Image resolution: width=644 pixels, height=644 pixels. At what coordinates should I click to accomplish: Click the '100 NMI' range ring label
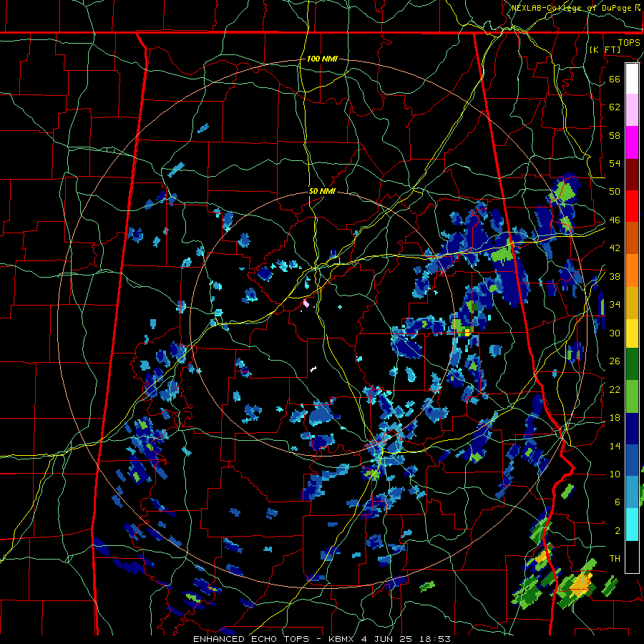pyautogui.click(x=322, y=59)
